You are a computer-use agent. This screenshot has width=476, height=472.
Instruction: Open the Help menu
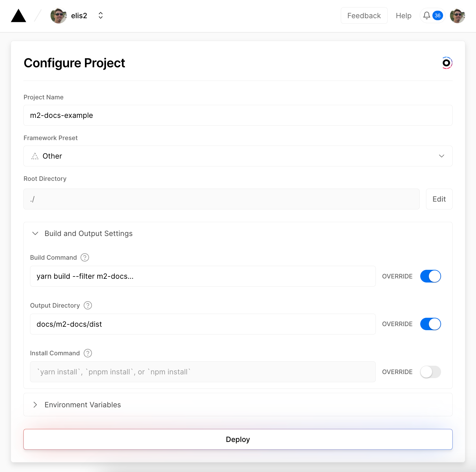click(x=404, y=16)
